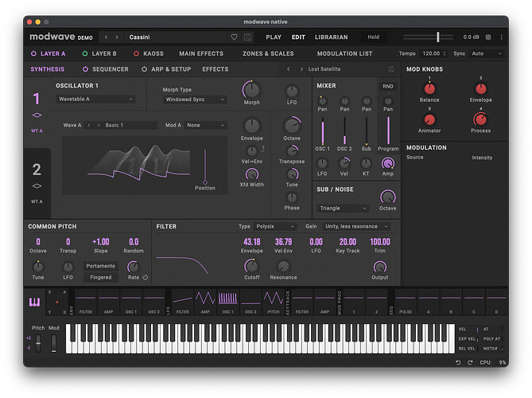Go to the next performance arrow
The image size is (532, 398).
(117, 37)
